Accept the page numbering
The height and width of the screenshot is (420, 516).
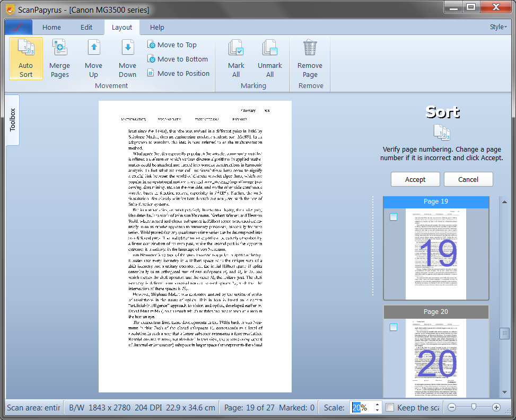point(415,179)
